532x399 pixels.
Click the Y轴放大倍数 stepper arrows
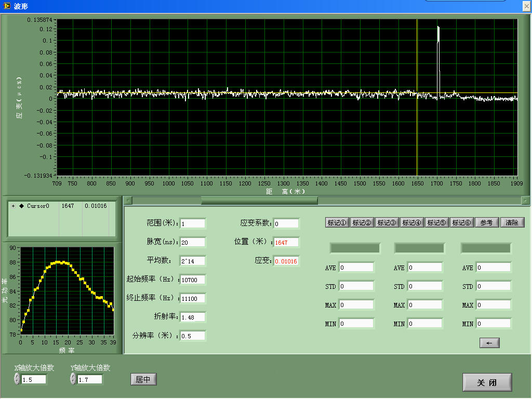click(73, 379)
